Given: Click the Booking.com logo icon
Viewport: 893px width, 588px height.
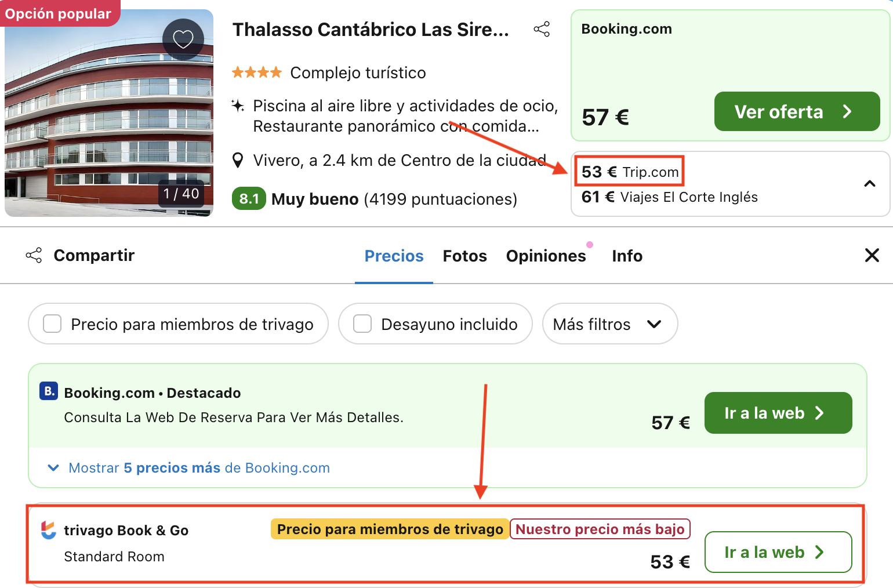Looking at the screenshot, I should pos(49,391).
